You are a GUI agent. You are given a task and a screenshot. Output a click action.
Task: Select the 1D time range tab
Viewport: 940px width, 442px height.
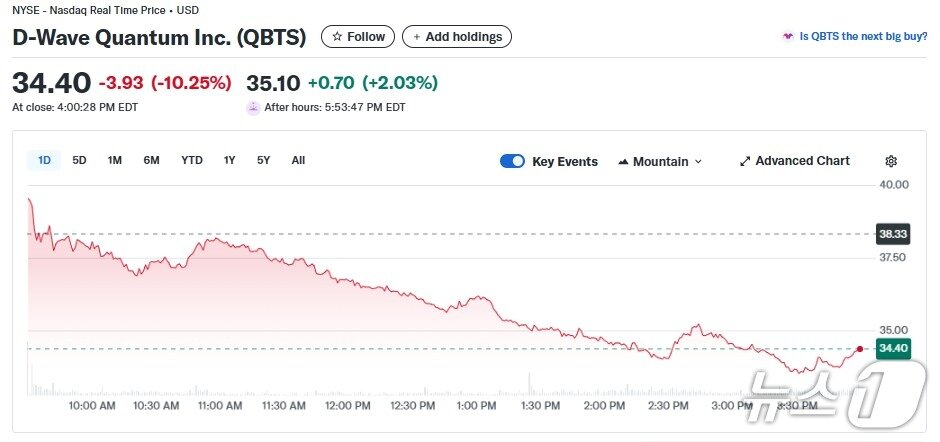[x=44, y=160]
